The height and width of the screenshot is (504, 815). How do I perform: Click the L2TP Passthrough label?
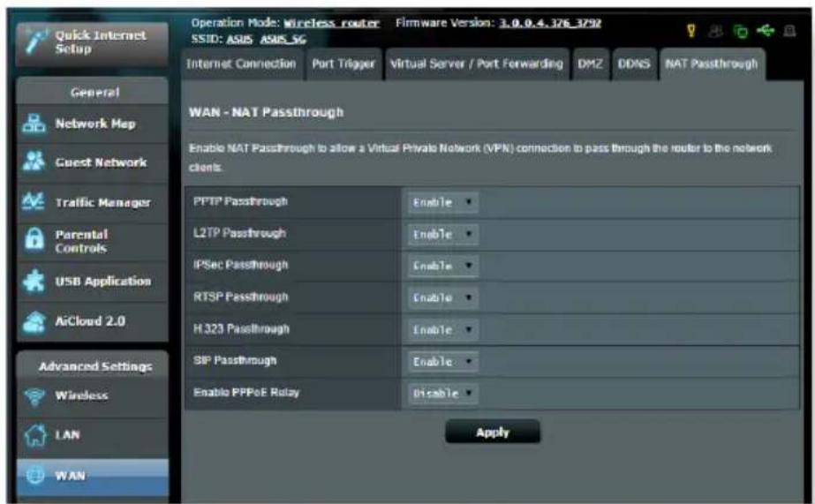click(239, 233)
